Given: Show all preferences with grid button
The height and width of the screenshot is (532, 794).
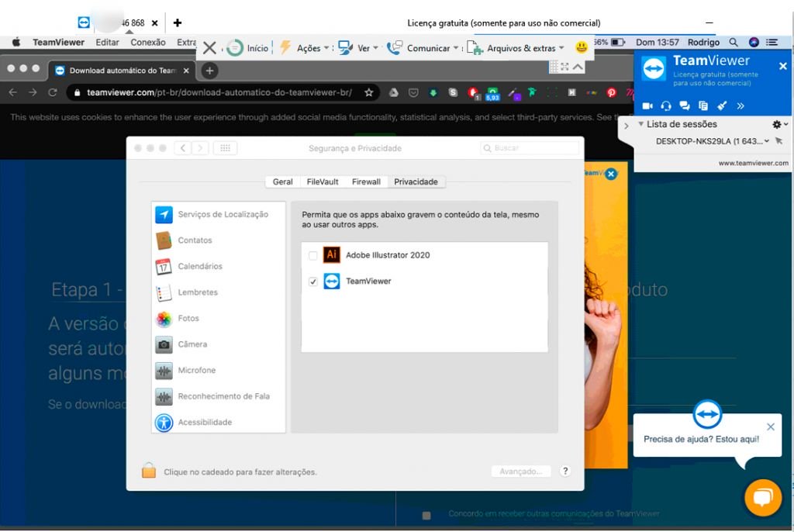Looking at the screenshot, I should click(x=226, y=148).
